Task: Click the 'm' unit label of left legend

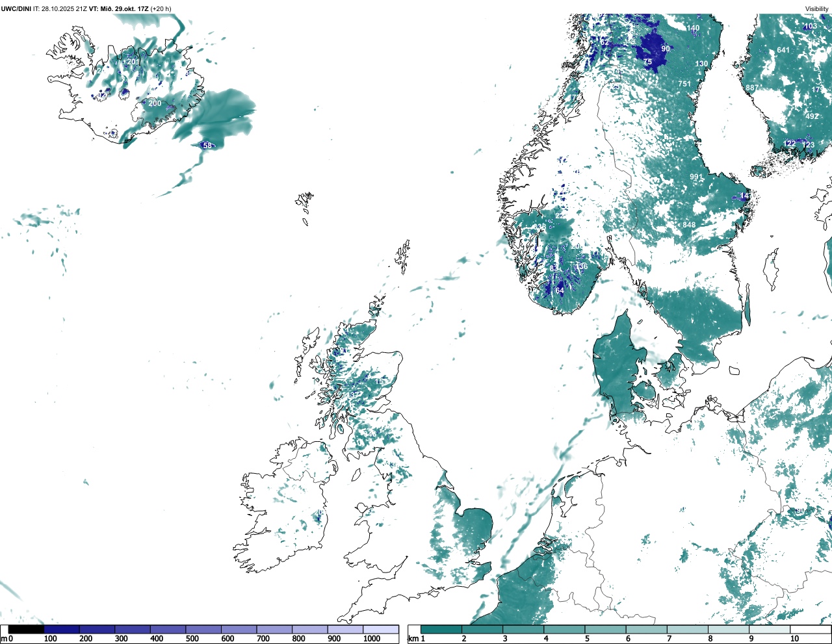Action: click(x=4, y=639)
